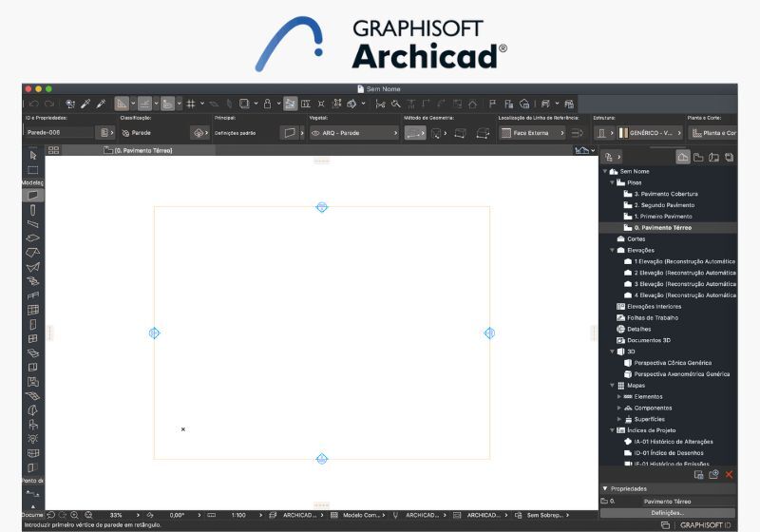Click the Trim scissors icon in the toolbar
Image resolution: width=760 pixels, height=532 pixels.
click(x=381, y=104)
